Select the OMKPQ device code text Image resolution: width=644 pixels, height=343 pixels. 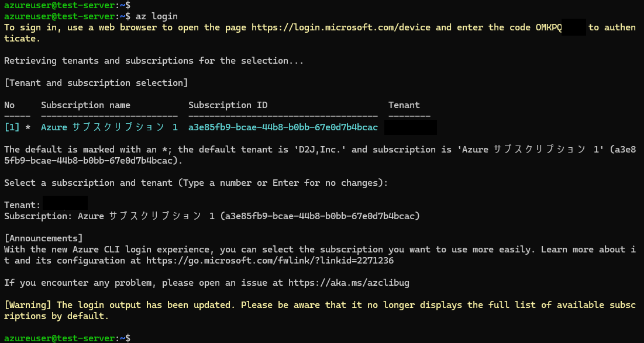548,27
